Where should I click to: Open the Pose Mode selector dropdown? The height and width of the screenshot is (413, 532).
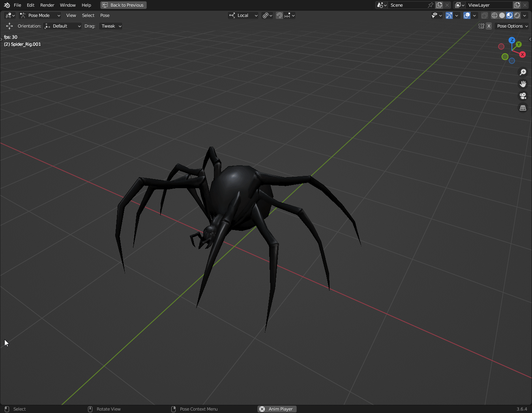pos(40,15)
